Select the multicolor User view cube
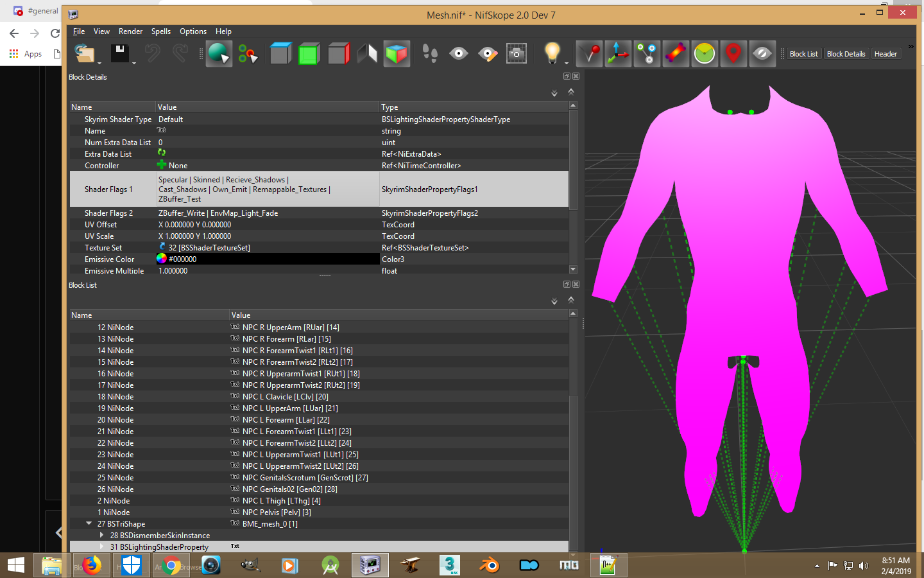The height and width of the screenshot is (578, 924). tap(397, 53)
